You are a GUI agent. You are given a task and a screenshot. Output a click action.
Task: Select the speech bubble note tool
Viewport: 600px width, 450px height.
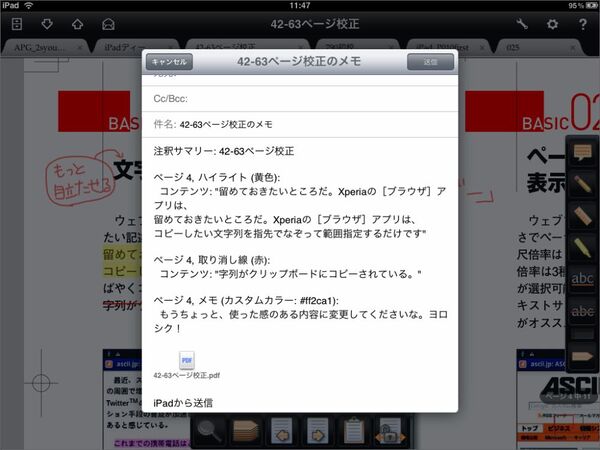click(582, 153)
